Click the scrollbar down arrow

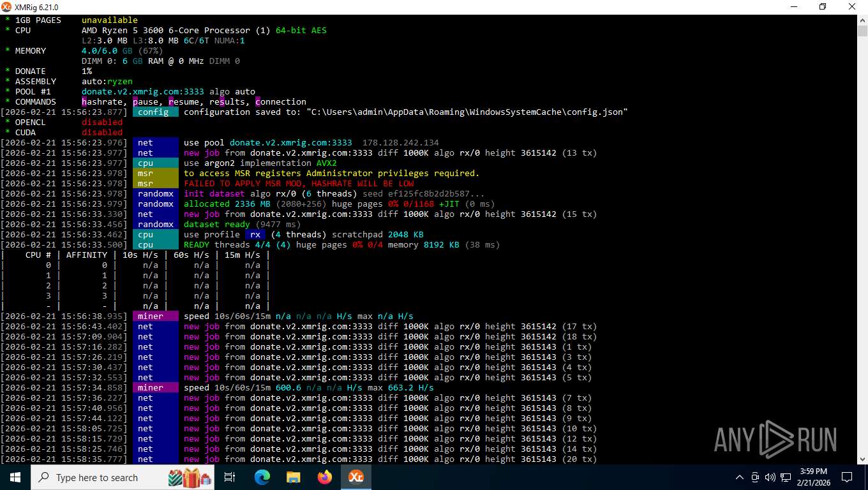coord(862,459)
